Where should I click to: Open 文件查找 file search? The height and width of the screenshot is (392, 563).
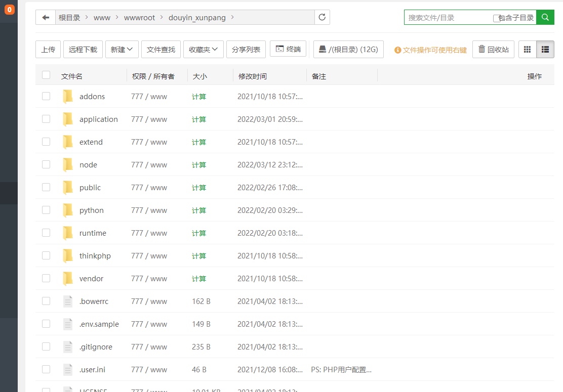tap(161, 50)
